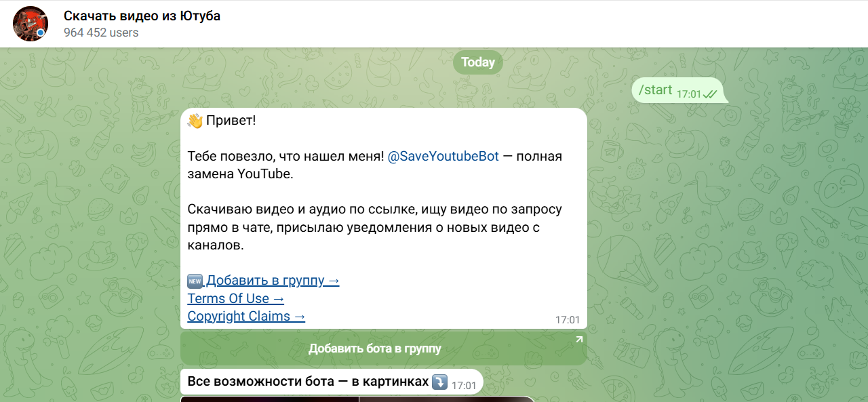Click the Добавить бота в группу button
The width and height of the screenshot is (868, 402).
384,348
